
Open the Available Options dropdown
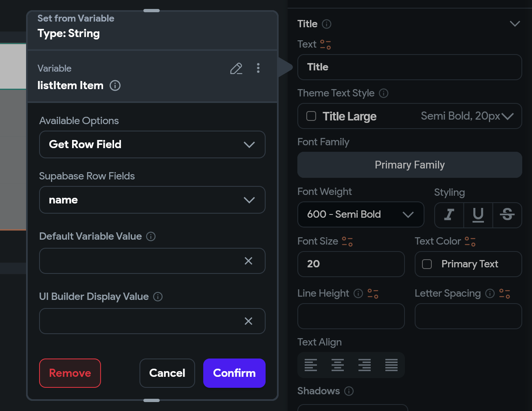152,144
